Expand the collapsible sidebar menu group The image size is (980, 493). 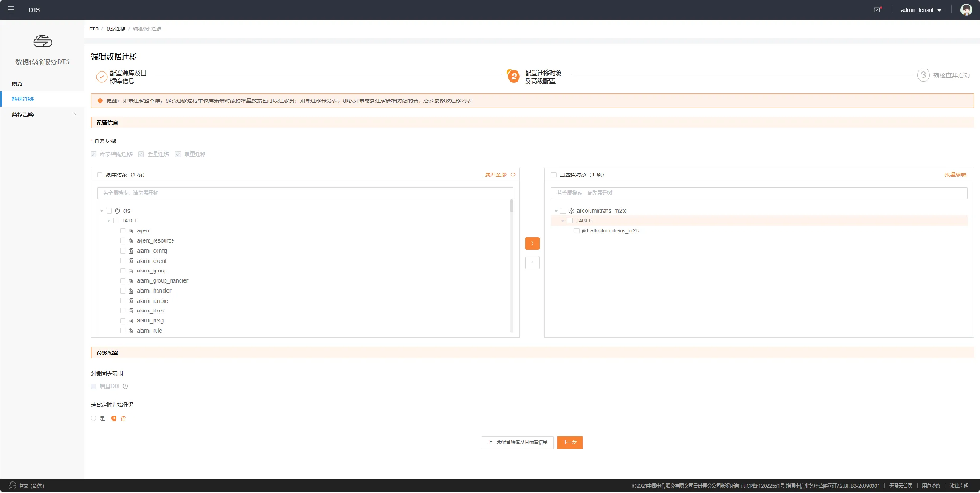[x=73, y=113]
